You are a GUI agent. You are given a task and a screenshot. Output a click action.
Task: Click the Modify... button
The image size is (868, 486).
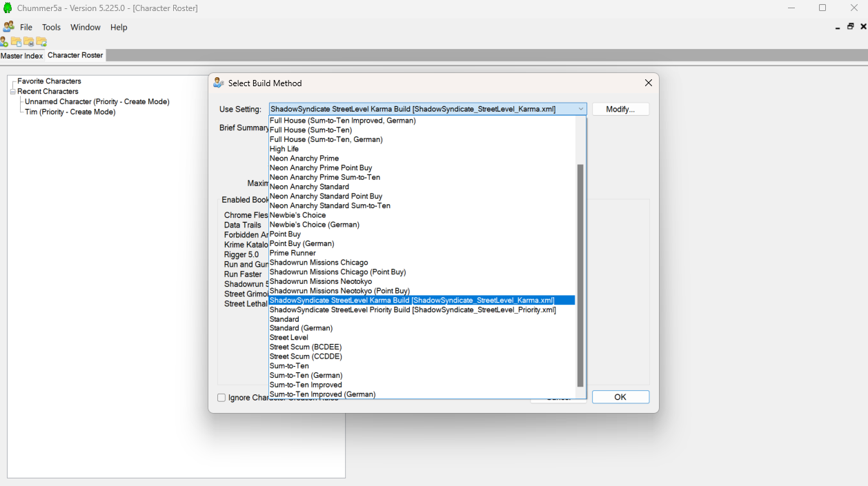620,109
